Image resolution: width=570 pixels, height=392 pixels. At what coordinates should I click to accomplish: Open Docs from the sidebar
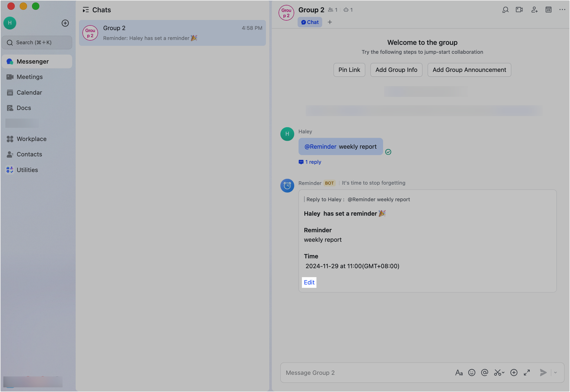pyautogui.click(x=24, y=108)
